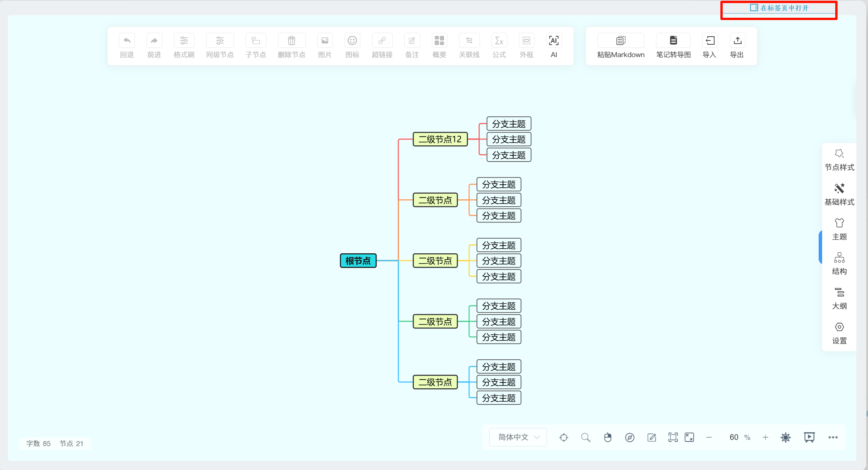Click the locate root crosshair icon
Image resolution: width=868 pixels, height=470 pixels.
point(564,437)
